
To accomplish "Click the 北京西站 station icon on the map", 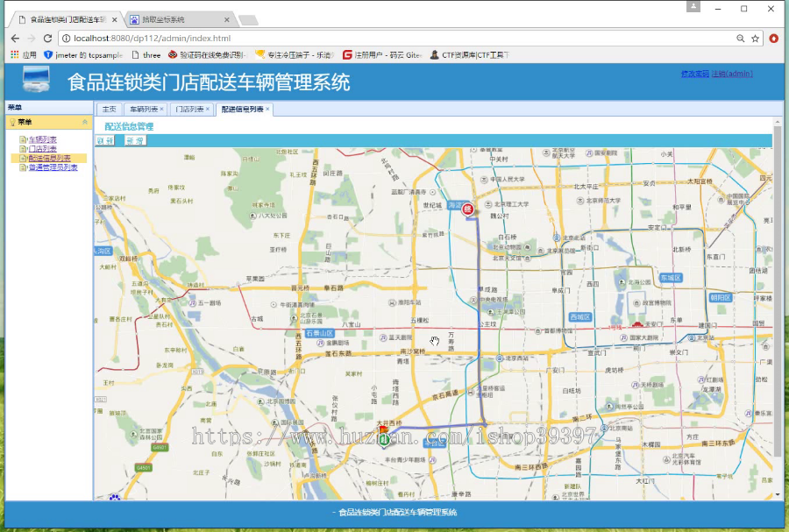I will (500, 358).
